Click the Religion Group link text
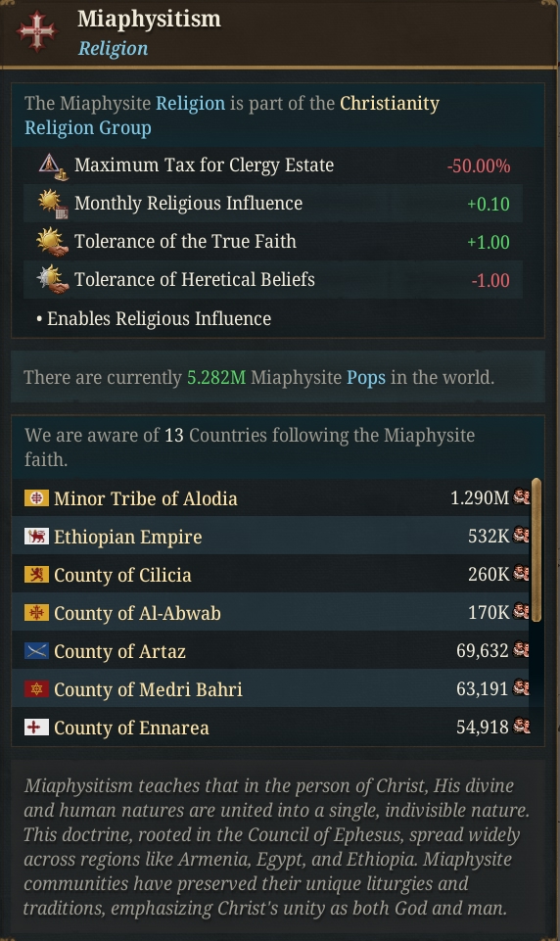 (88, 128)
